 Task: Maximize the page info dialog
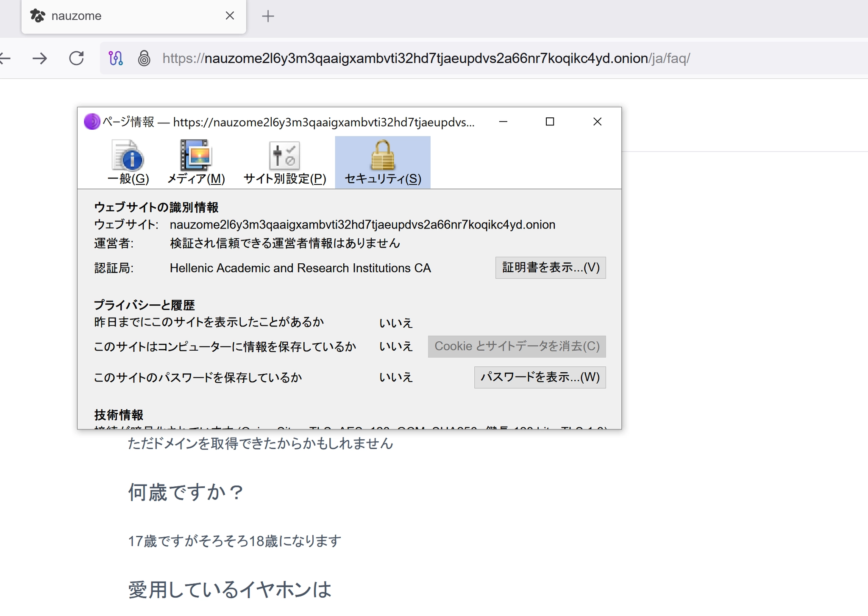(x=550, y=122)
